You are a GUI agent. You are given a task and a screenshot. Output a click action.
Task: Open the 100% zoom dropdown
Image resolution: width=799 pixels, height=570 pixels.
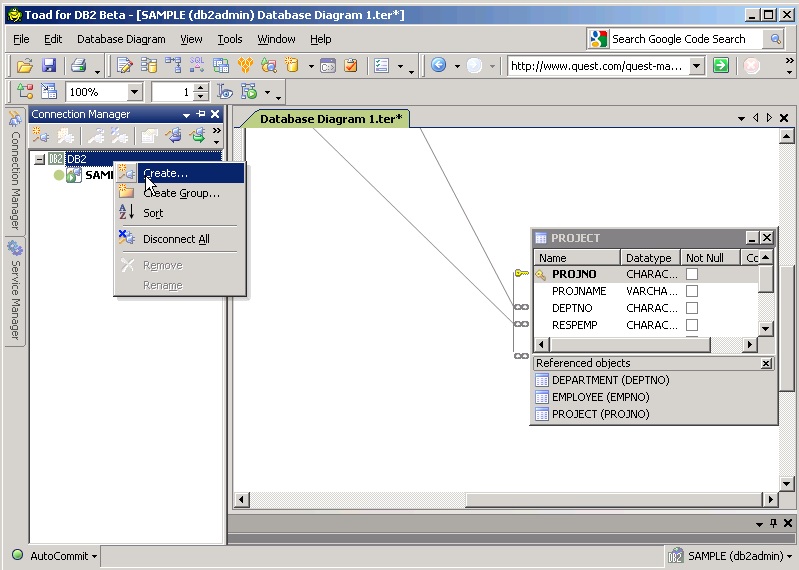[x=135, y=92]
